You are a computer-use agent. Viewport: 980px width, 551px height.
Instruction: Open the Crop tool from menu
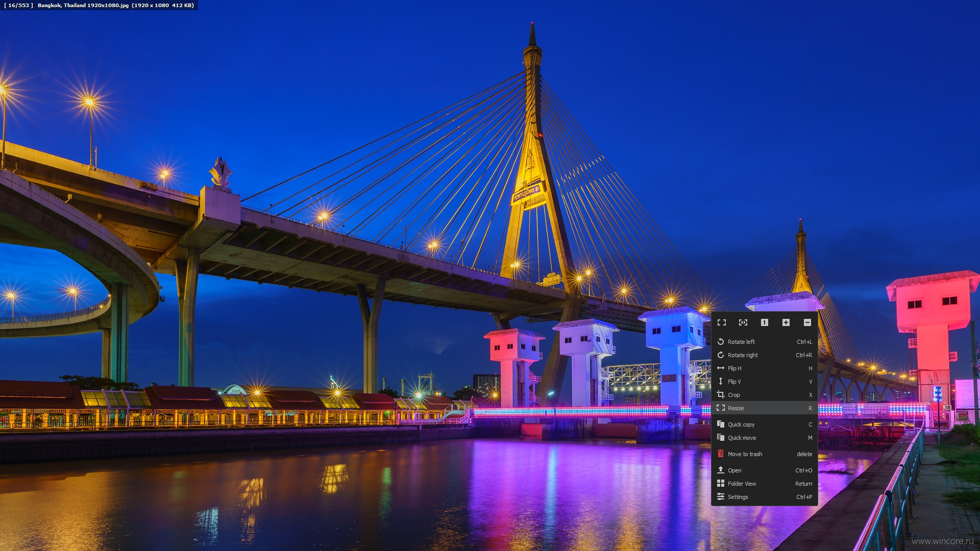point(765,395)
